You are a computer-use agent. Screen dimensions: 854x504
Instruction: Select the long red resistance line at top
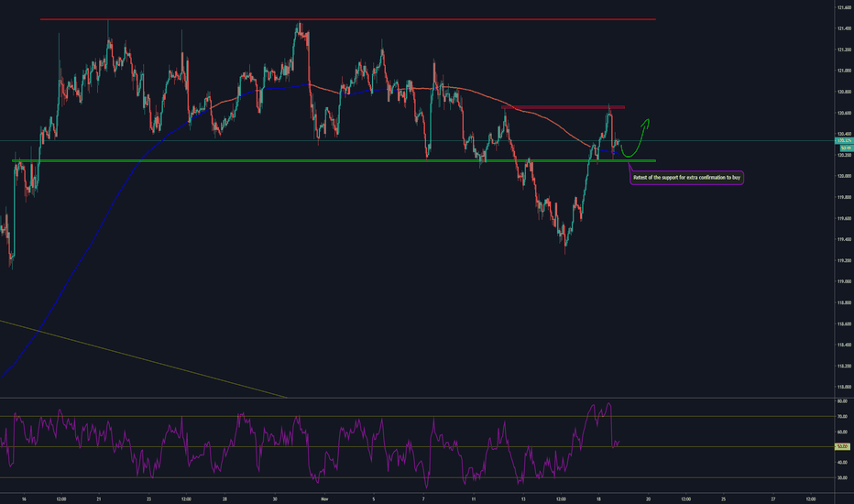[x=367, y=19]
